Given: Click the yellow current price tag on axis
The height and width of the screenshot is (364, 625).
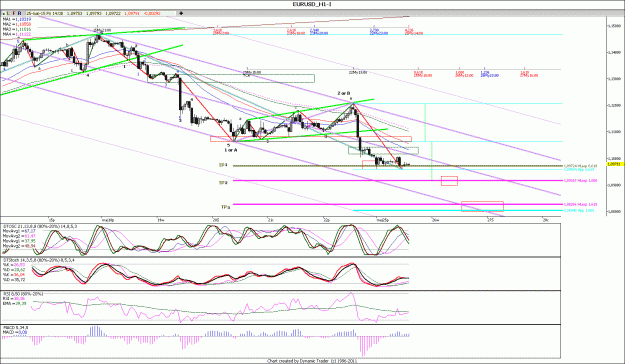Looking at the screenshot, I should click(615, 164).
